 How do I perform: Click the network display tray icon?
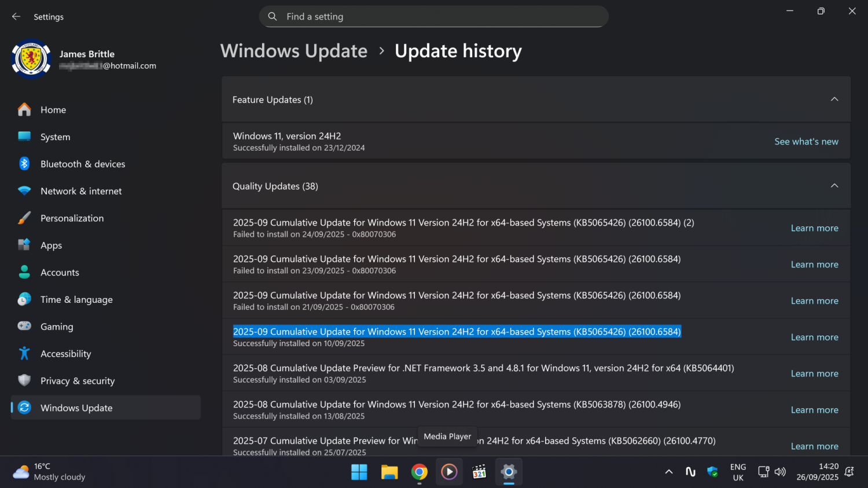point(764,472)
